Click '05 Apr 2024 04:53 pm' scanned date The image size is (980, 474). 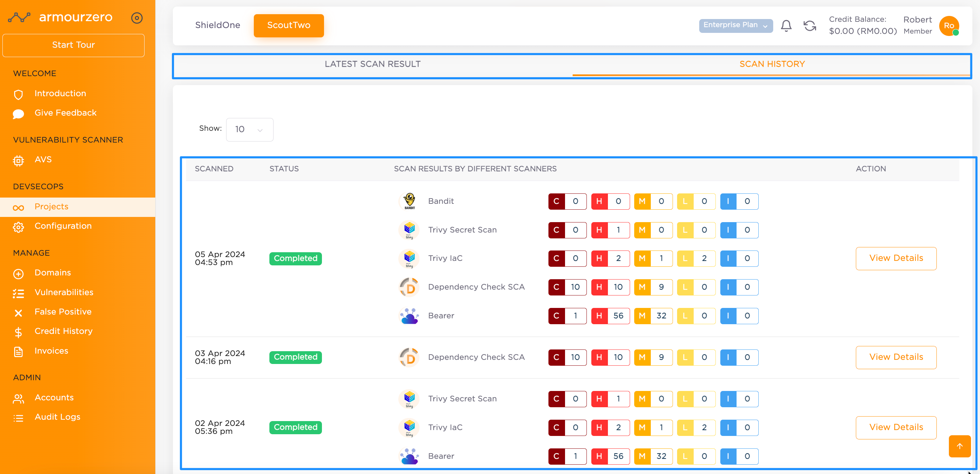click(220, 258)
